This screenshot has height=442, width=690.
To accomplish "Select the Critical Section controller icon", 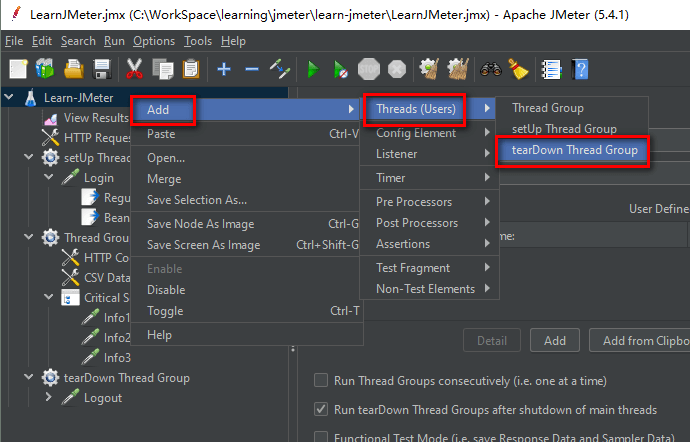I will (70, 298).
